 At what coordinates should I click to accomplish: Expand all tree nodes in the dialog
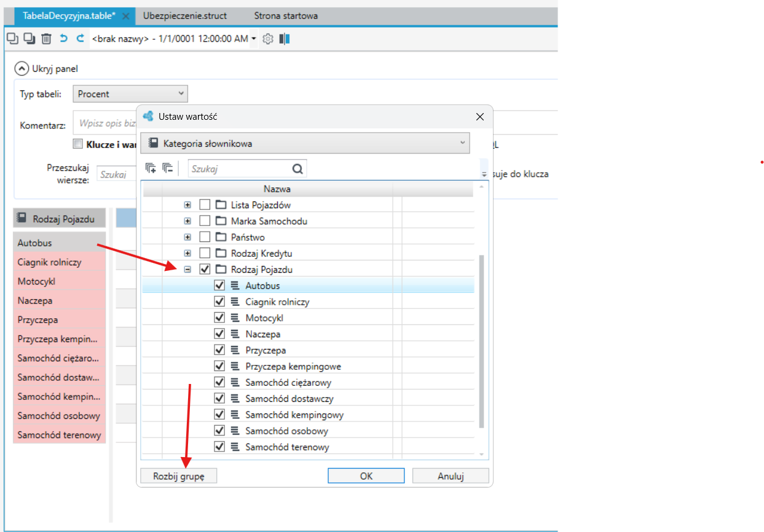click(151, 168)
